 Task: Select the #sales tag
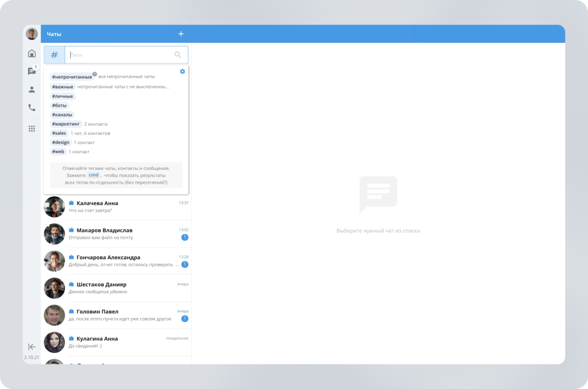click(59, 133)
